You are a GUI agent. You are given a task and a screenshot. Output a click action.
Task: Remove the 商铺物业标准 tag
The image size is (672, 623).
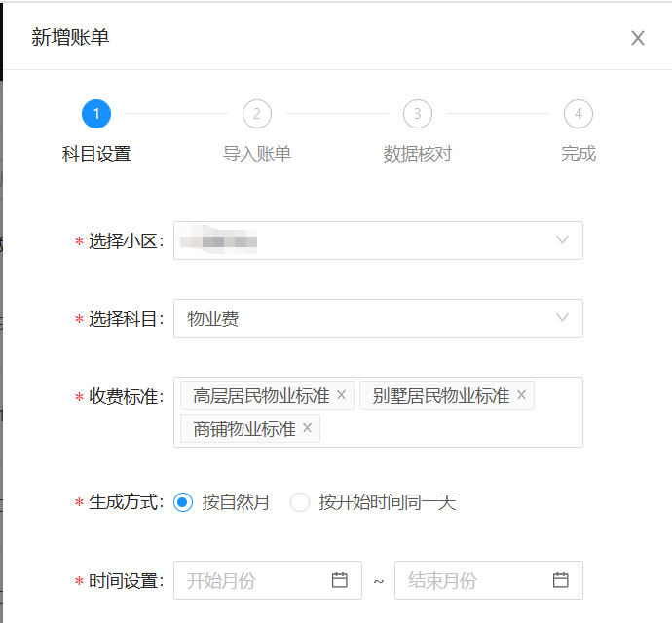click(307, 428)
